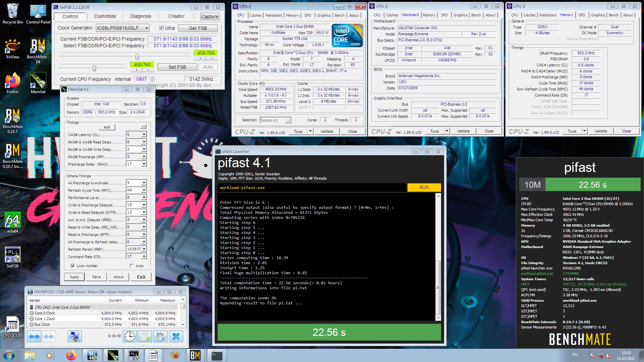Open Refresh Period tREF dropdown in MemSet
The height and width of the screenshot is (362, 644).
tap(144, 249)
